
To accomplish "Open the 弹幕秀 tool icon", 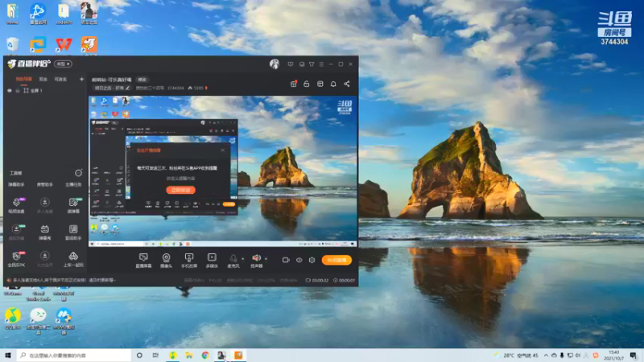I will pos(45,232).
